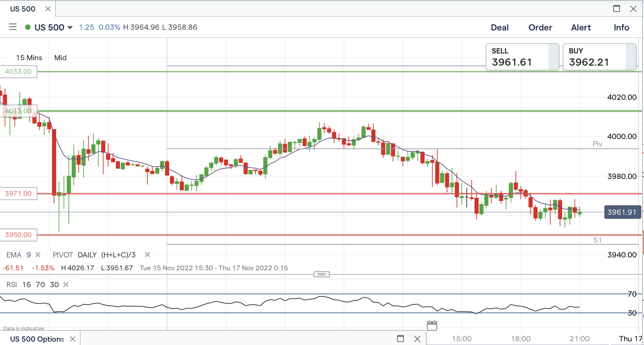Click the Thu 17 time axis label
Viewport: 644px width, 345px height.
click(630, 339)
